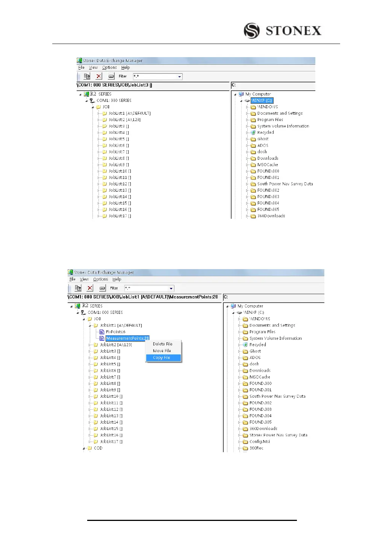
Task: Click the COD folder icon
Action: (90, 448)
